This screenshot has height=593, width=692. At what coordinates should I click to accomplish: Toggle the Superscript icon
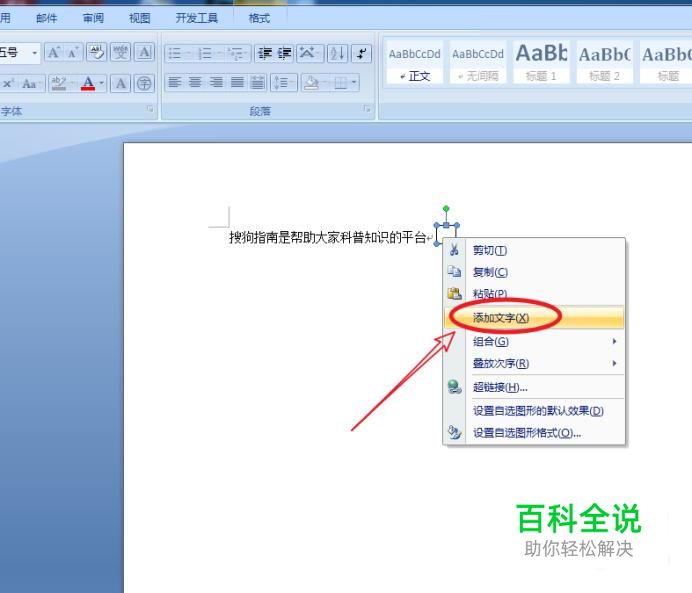click(8, 83)
